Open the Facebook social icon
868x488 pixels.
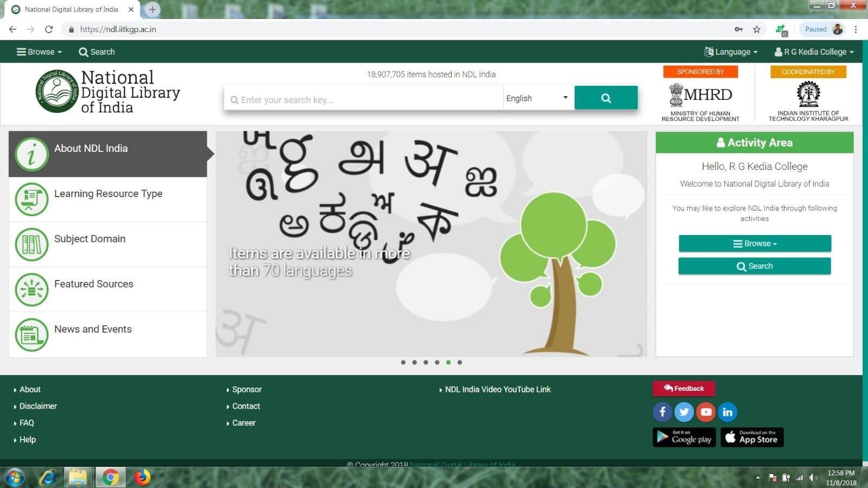tap(662, 412)
